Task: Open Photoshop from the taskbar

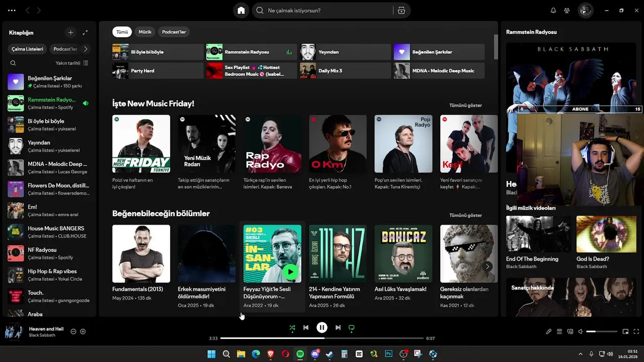Action: click(x=388, y=354)
